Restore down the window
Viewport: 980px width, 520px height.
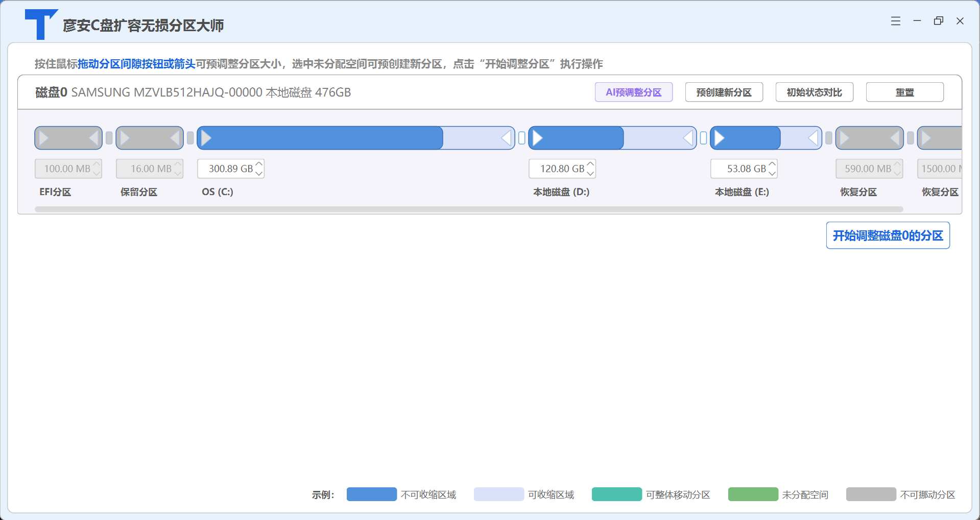tap(939, 21)
